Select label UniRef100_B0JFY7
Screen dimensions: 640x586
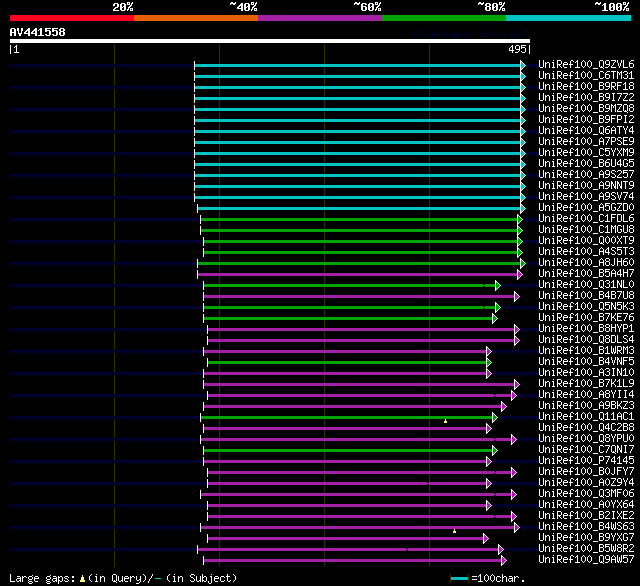tap(586, 472)
